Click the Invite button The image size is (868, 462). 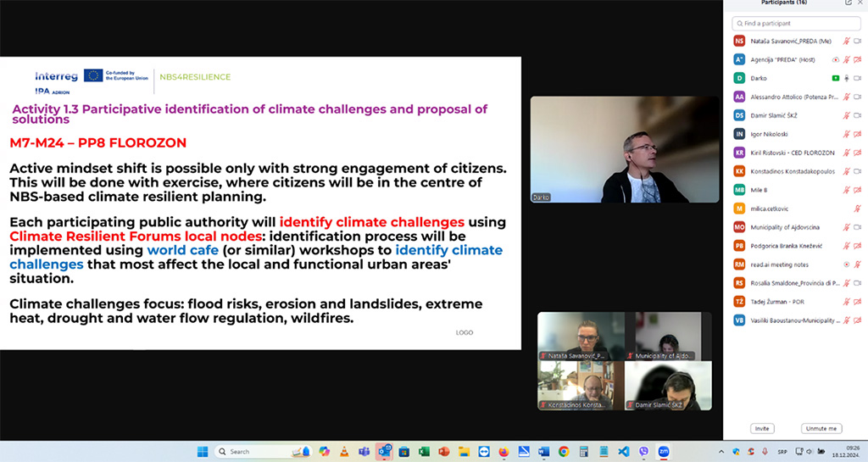click(x=762, y=428)
